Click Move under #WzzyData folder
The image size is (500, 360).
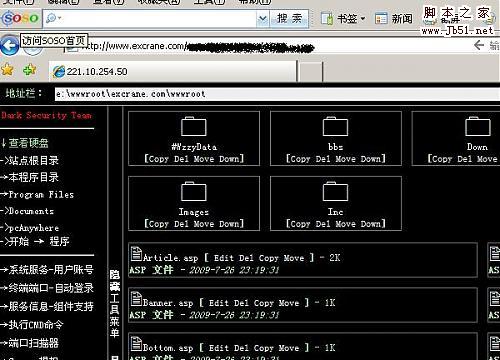coord(204,159)
